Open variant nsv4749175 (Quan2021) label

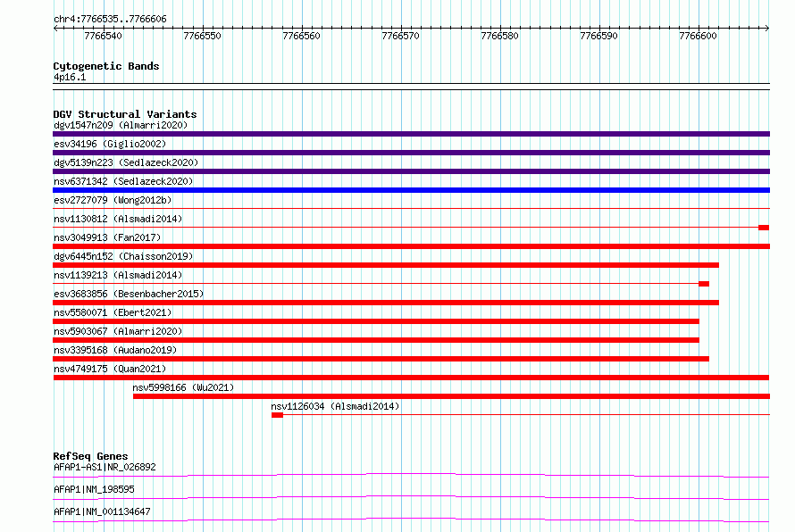[110, 369]
